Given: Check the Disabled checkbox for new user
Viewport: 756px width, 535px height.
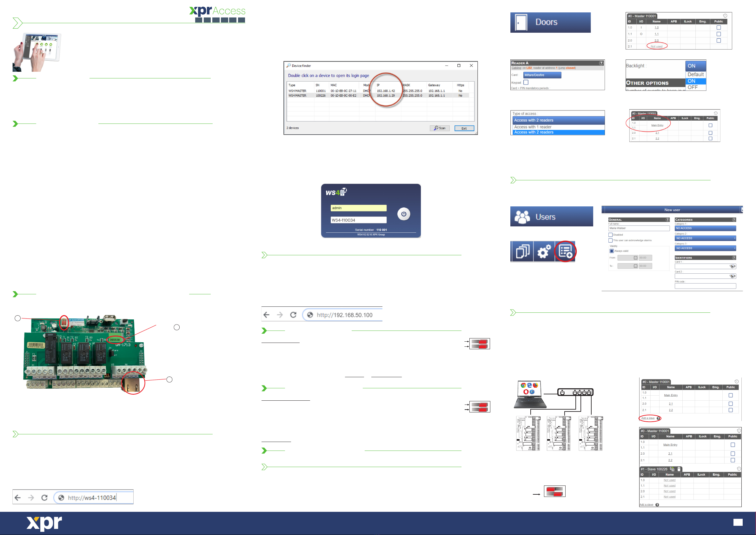Looking at the screenshot, I should point(610,235).
